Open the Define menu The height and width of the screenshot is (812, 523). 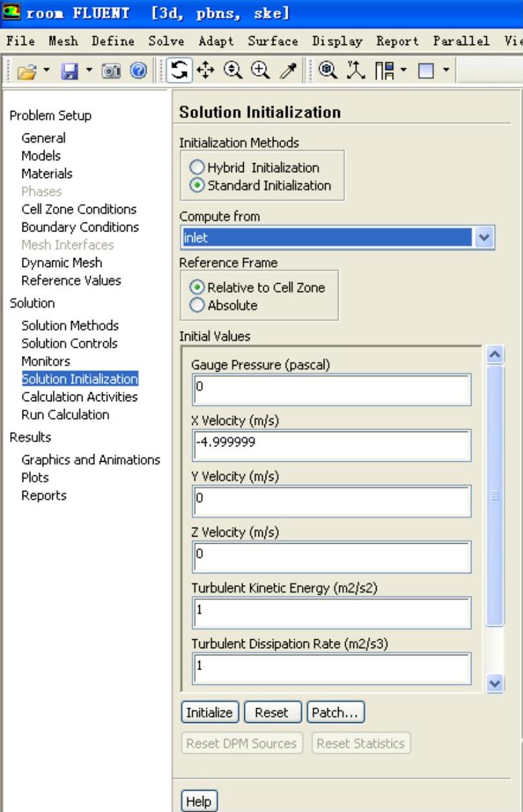pyautogui.click(x=113, y=41)
